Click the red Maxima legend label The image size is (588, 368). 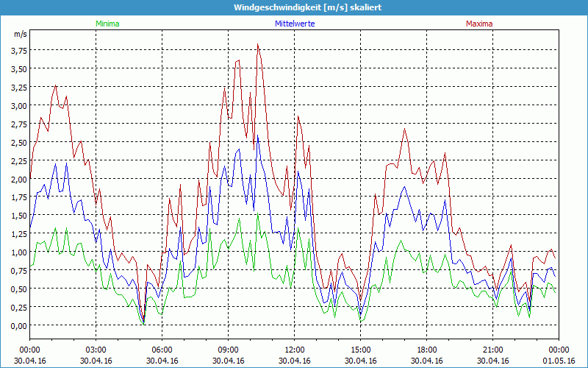(479, 24)
